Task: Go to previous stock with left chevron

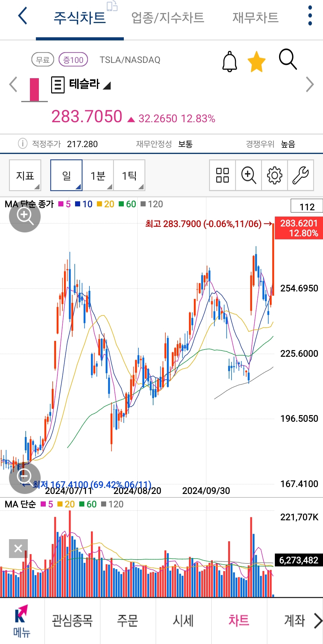Action: tap(13, 84)
